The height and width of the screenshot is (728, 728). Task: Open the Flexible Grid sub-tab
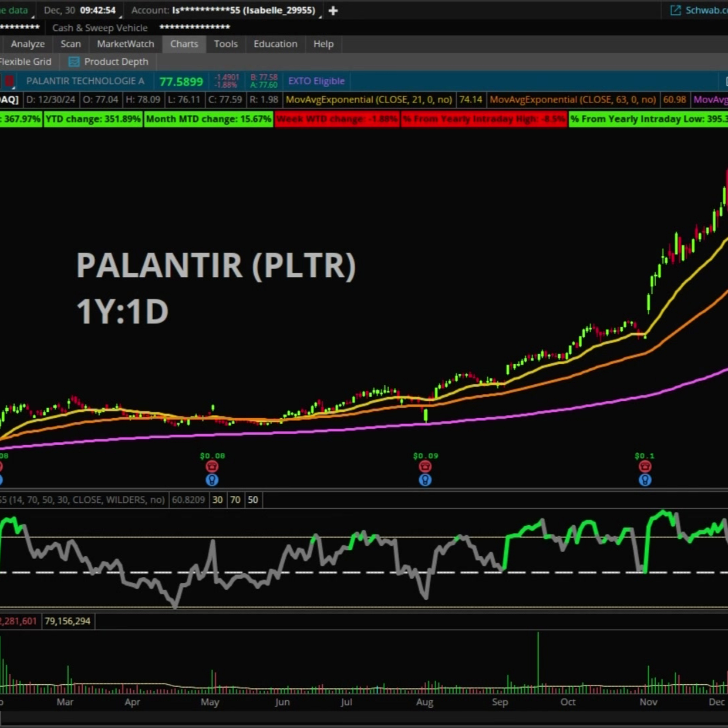26,61
